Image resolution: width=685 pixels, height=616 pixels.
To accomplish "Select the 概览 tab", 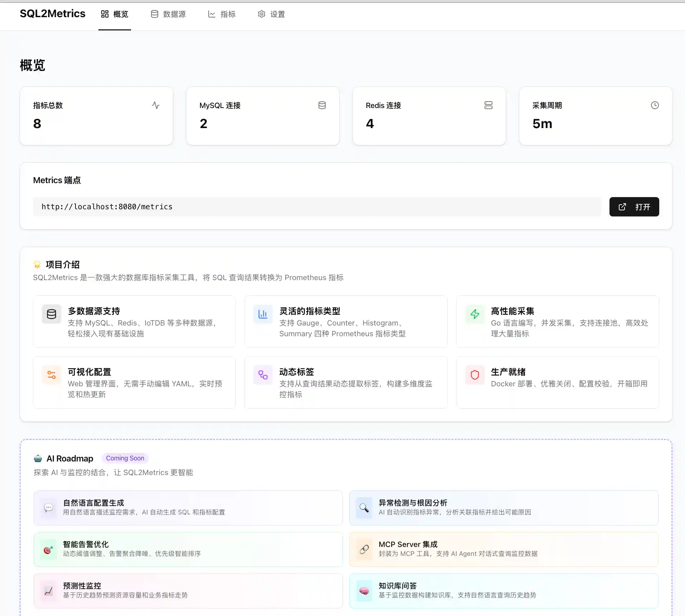I will point(115,14).
